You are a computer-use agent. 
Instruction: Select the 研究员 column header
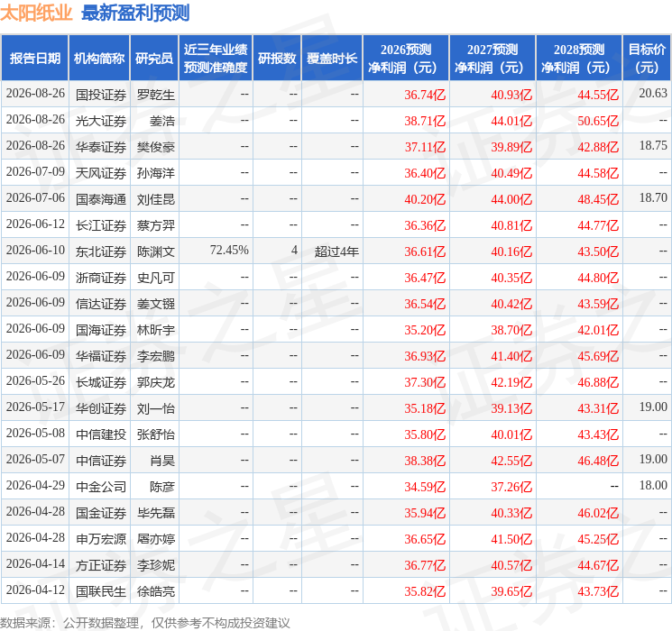pos(154,59)
